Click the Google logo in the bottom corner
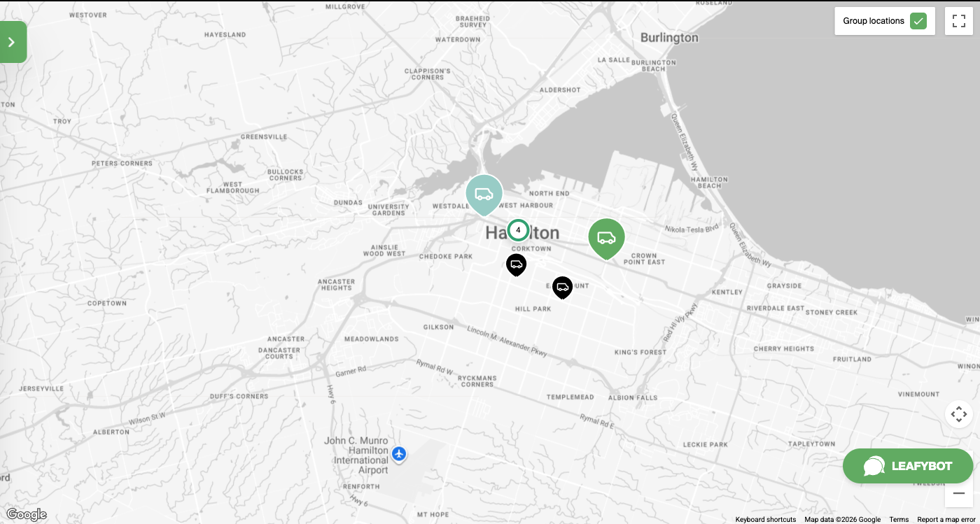 26,514
